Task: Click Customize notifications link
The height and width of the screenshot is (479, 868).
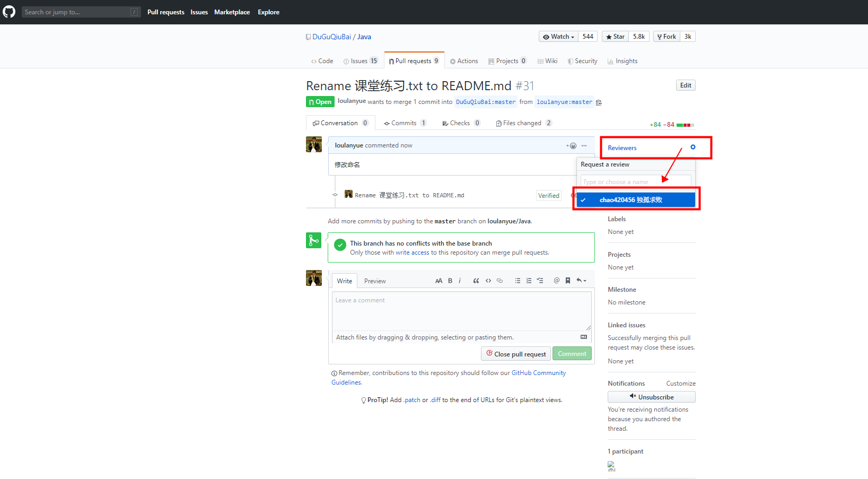Action: [x=681, y=384]
